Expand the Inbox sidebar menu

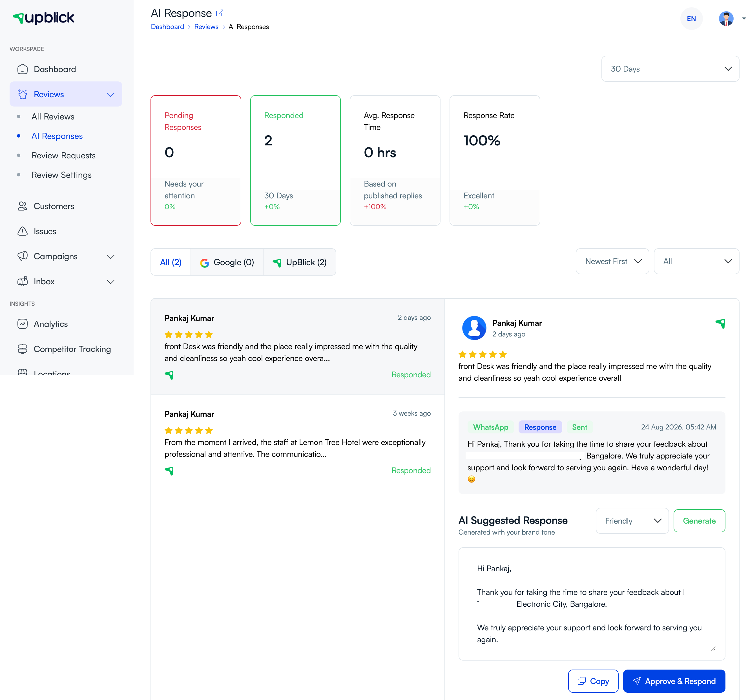tap(110, 282)
